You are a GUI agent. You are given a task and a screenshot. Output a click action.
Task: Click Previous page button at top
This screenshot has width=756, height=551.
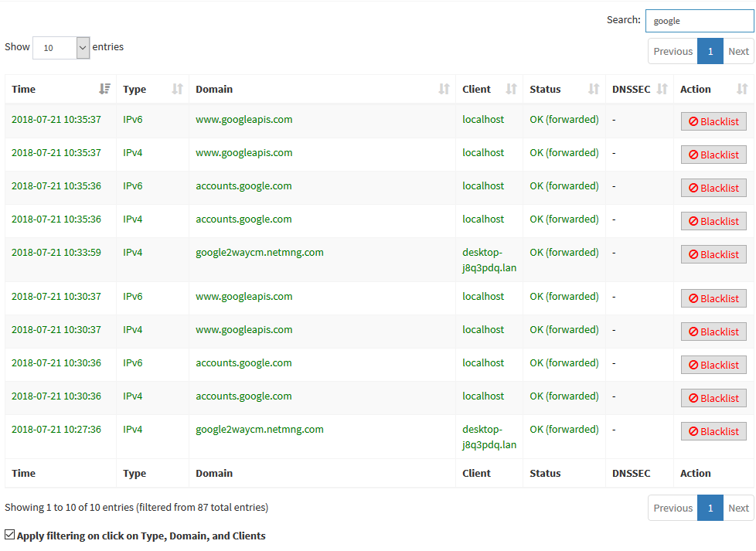click(x=673, y=51)
